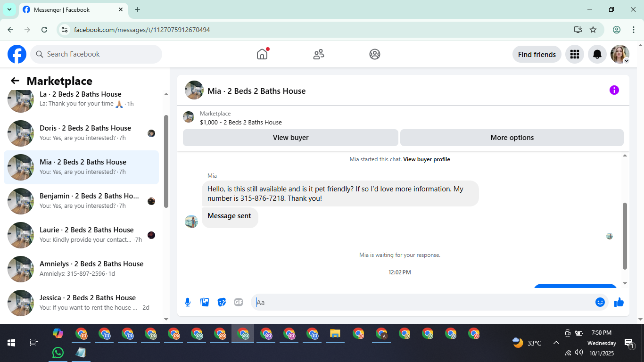Click the address bar URL
644x362 pixels.
click(142, 30)
